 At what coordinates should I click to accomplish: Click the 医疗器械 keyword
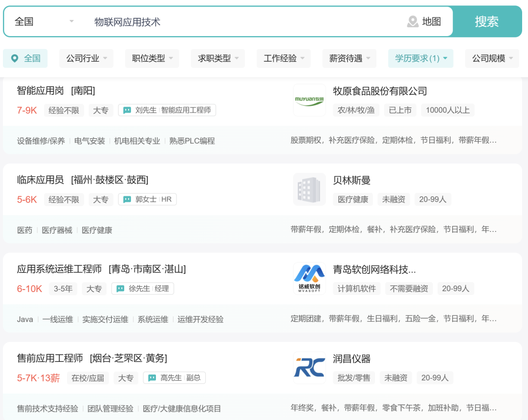pyautogui.click(x=57, y=230)
